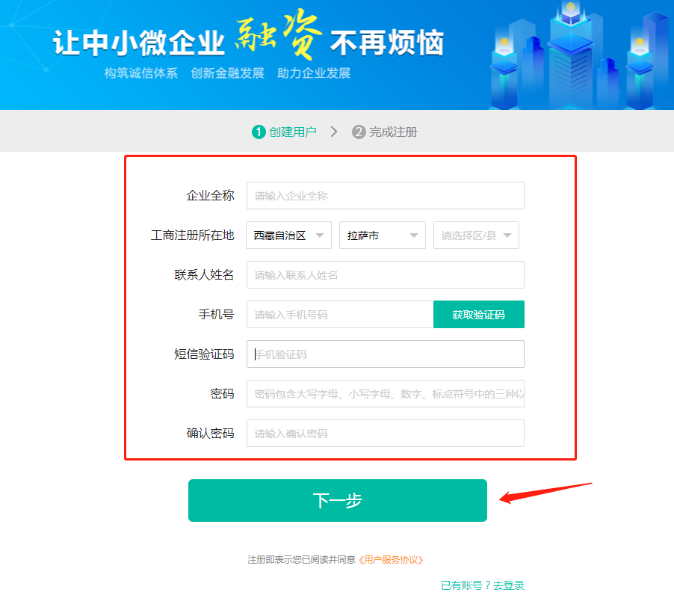674x616 pixels.
Task: Click the step 1 circle icon
Action: (x=259, y=132)
